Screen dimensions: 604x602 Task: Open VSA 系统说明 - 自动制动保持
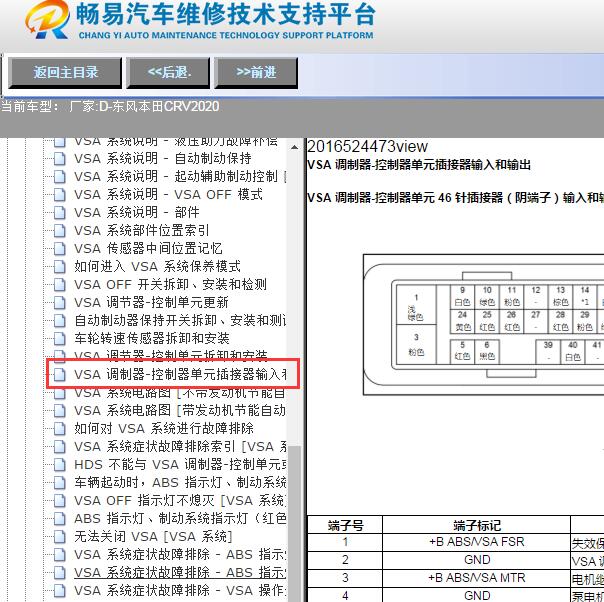click(x=163, y=158)
